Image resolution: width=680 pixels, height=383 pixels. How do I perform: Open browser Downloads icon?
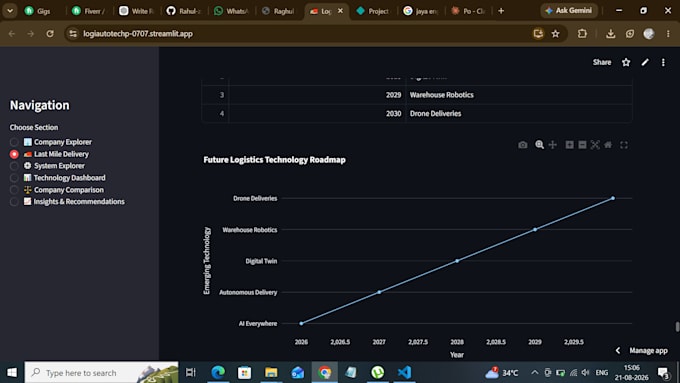tap(611, 34)
